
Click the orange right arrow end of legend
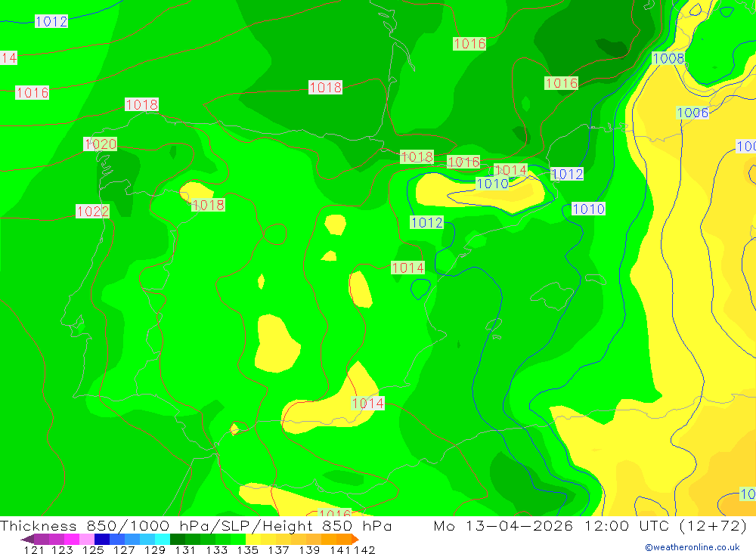tap(355, 539)
